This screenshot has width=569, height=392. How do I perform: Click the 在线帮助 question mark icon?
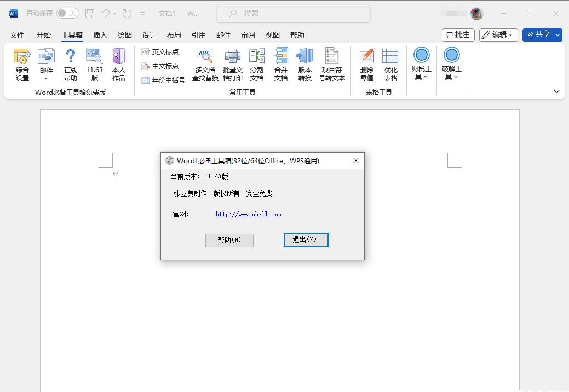(70, 65)
